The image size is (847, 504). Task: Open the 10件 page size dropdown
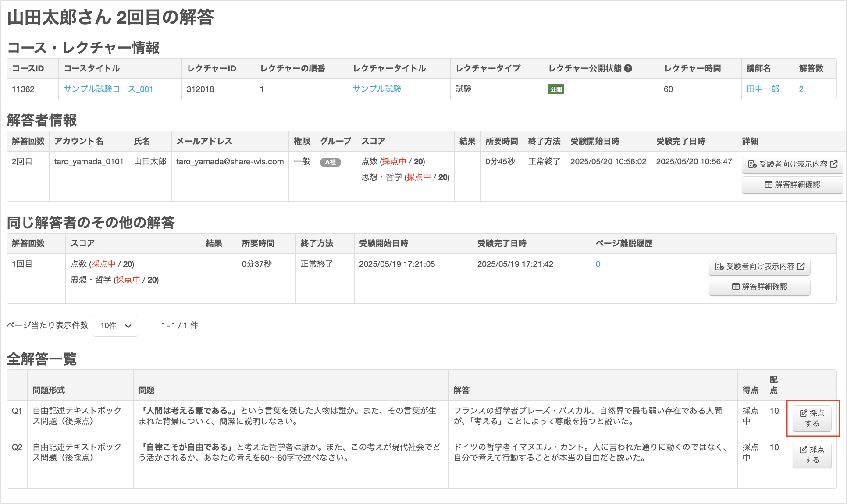[116, 326]
